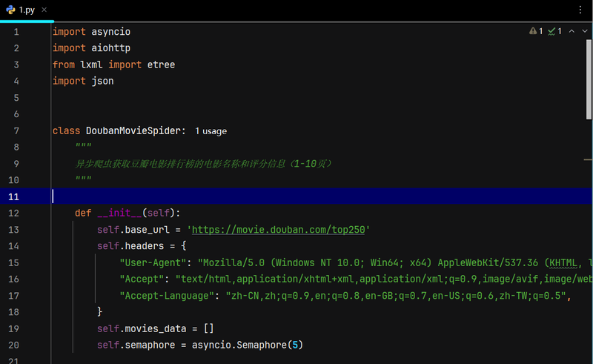Click the Chinese docstring comment line
This screenshot has width=593, height=364.
click(x=203, y=164)
